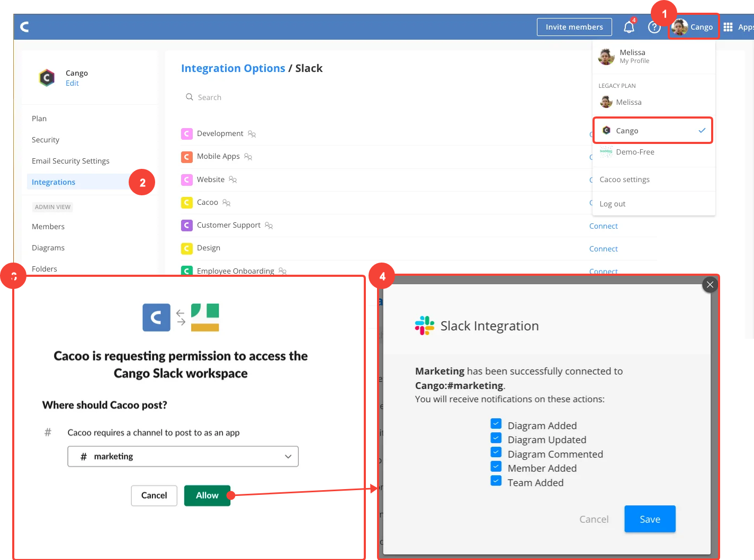This screenshot has height=560, width=754.
Task: Toggle the Diagram Commented checkbox
Action: coord(496,453)
